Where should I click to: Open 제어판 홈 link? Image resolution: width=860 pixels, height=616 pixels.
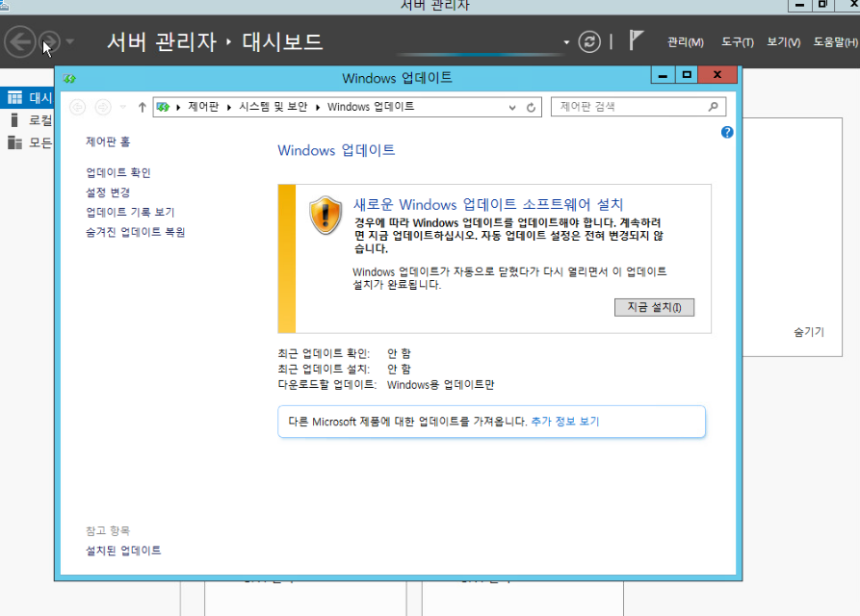pyautogui.click(x=108, y=141)
